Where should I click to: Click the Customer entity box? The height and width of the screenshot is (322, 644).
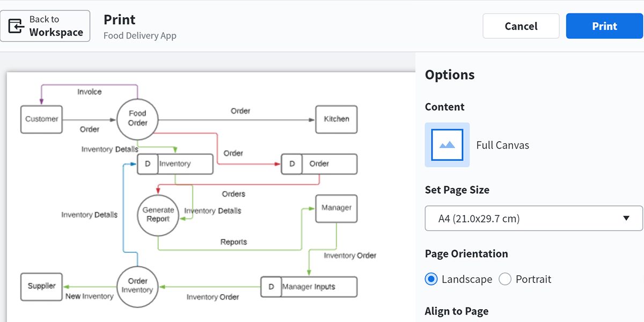41,119
